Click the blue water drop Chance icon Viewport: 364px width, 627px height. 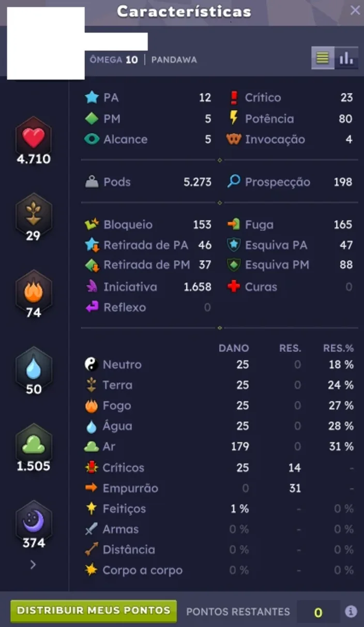pyautogui.click(x=34, y=368)
